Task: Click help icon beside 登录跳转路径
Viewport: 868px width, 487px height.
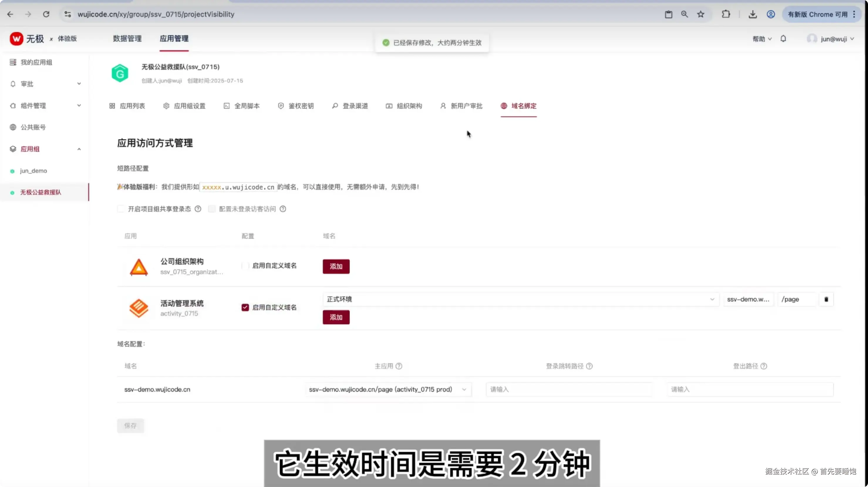Action: 589,366
